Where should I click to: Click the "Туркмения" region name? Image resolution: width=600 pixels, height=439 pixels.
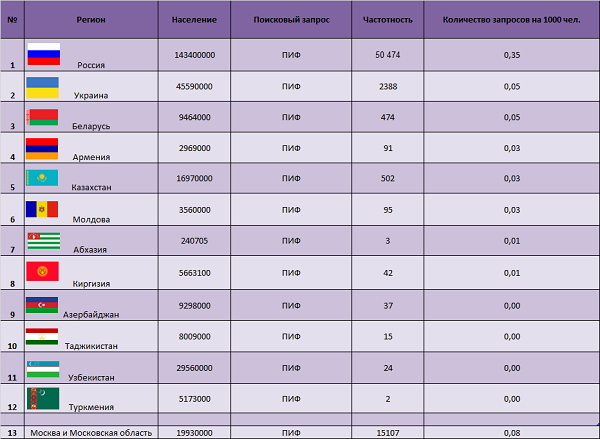click(x=91, y=407)
